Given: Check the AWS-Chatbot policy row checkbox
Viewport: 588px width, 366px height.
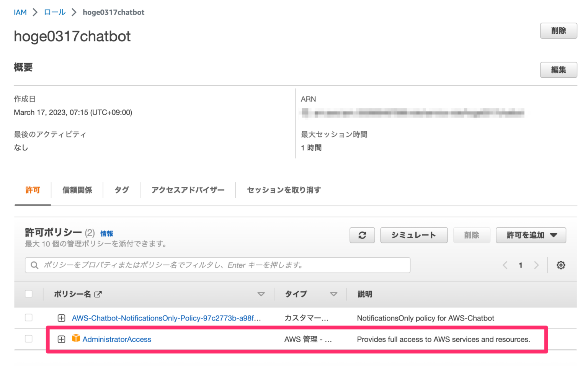Looking at the screenshot, I should [29, 318].
